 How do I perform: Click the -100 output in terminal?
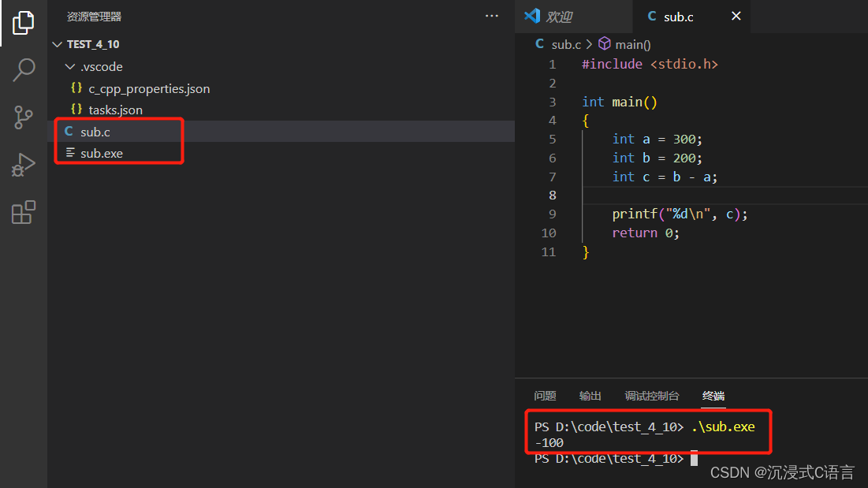[x=549, y=442]
